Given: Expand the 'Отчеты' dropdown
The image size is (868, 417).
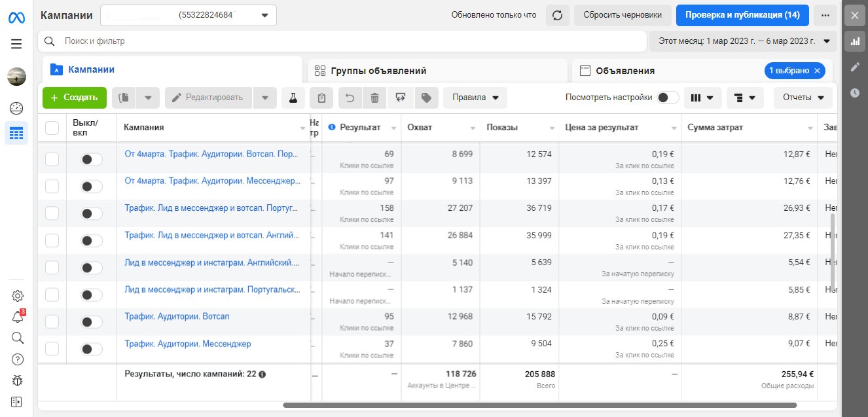Looking at the screenshot, I should pyautogui.click(x=803, y=98).
